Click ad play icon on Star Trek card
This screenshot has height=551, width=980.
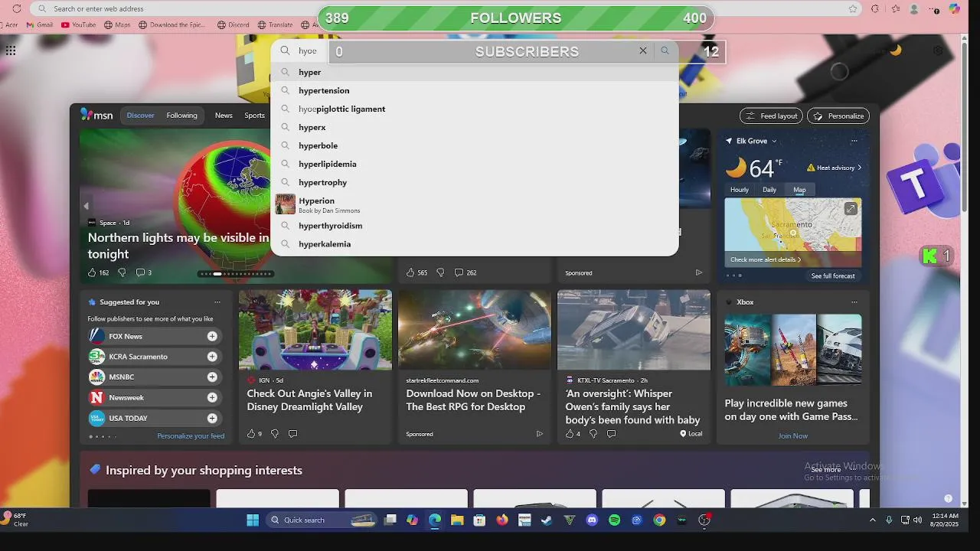pos(540,434)
